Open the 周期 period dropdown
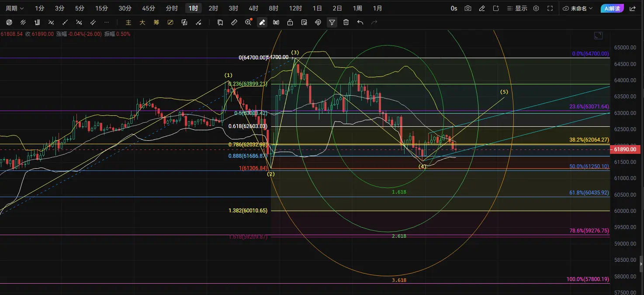Screen dimensions: 644x295 15,8
